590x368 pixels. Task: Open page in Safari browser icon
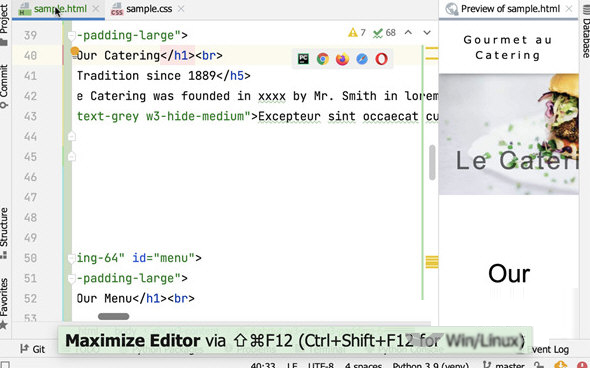point(362,59)
